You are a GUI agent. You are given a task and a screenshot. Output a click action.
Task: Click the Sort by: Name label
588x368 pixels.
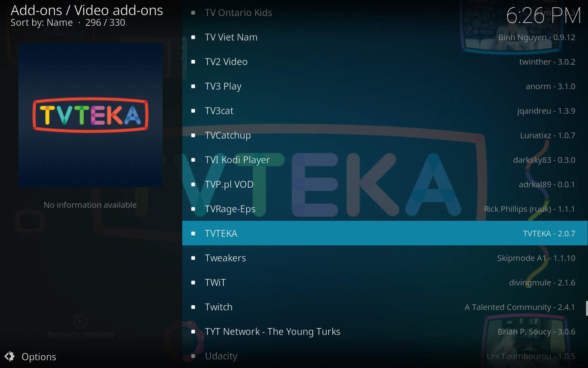tap(42, 22)
